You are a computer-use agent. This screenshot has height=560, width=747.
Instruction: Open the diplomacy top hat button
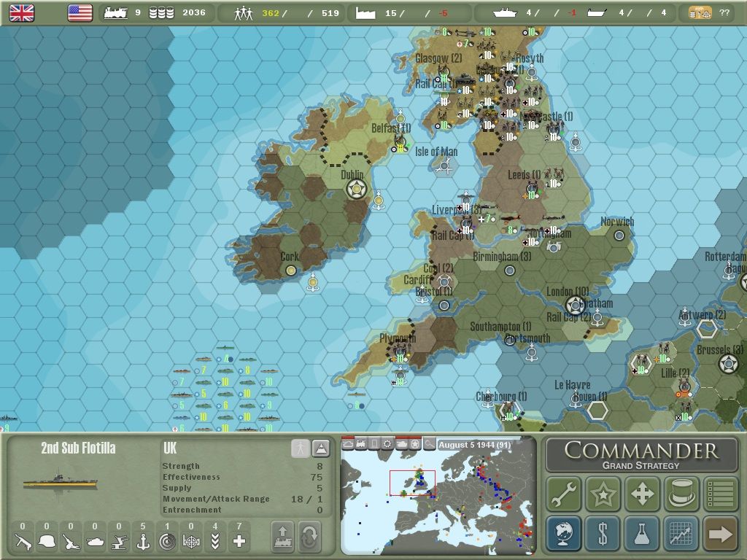(x=681, y=494)
